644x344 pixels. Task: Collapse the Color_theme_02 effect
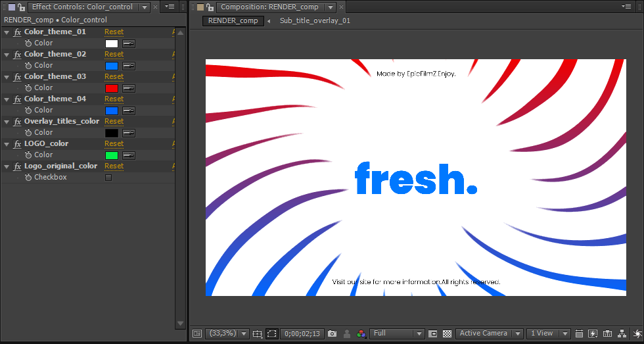(7, 55)
